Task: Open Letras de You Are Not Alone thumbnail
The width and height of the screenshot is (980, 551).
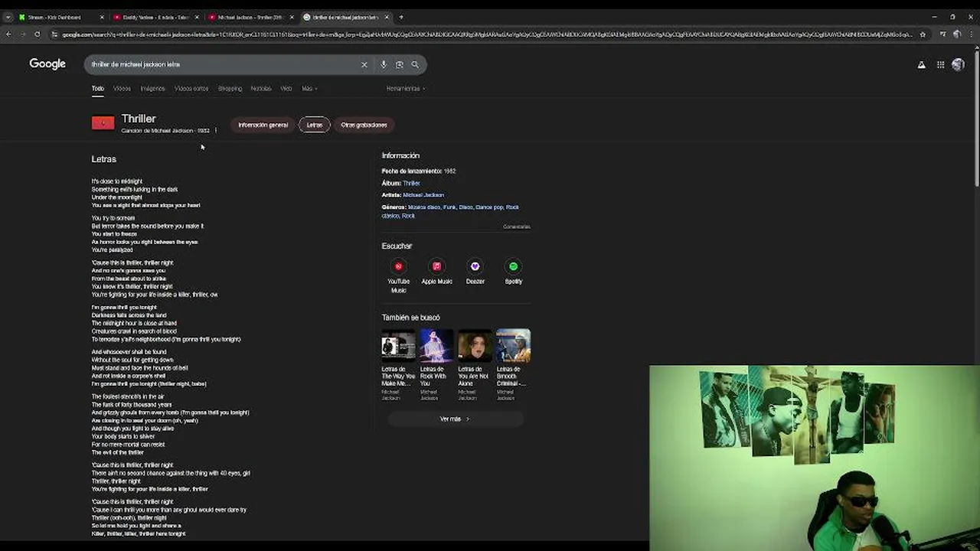Action: point(475,346)
